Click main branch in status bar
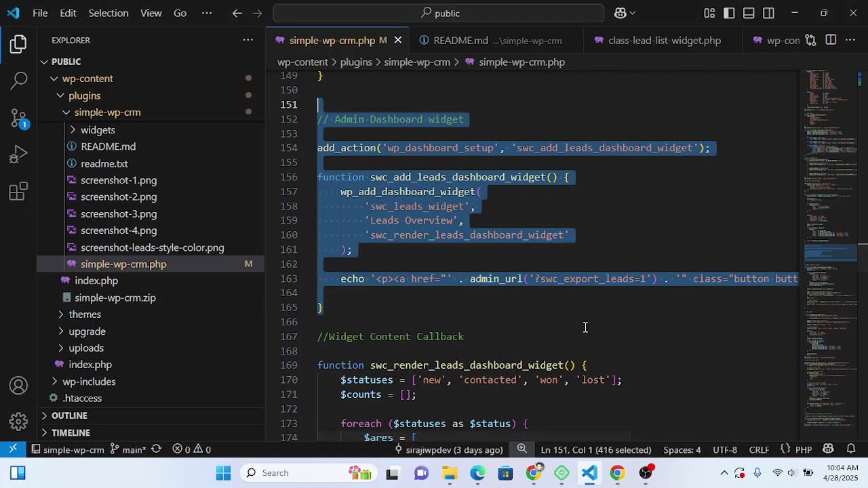The image size is (868, 488). pos(128,449)
